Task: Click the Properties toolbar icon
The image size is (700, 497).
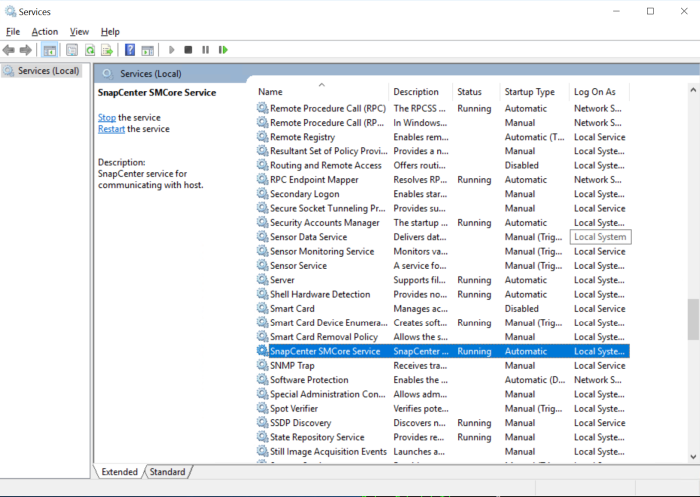Action: pos(71,49)
